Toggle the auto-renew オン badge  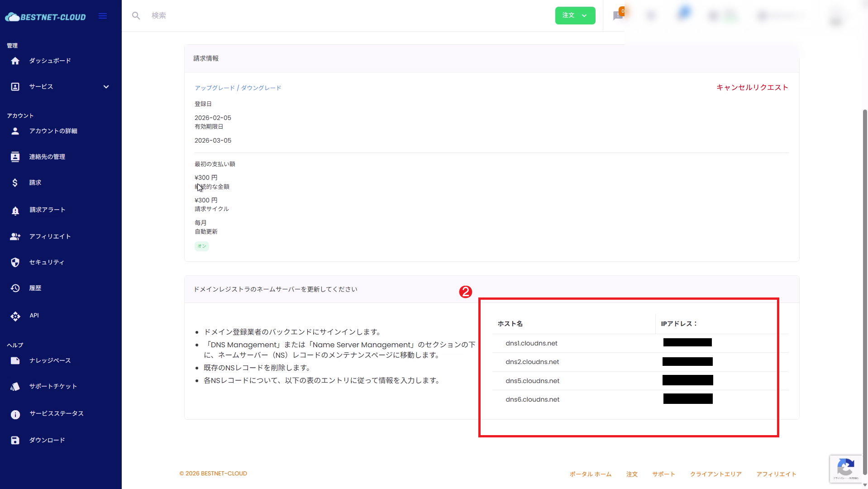201,246
